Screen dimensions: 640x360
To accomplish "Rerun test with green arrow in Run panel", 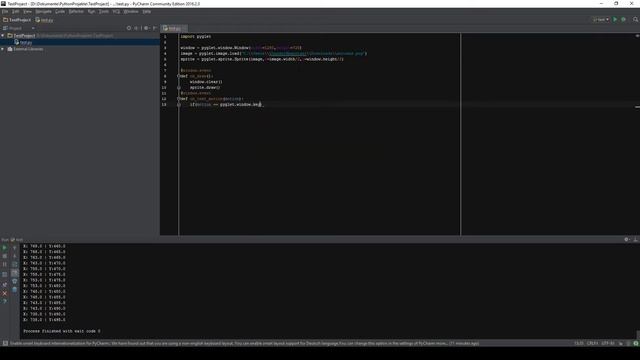I will (x=4, y=248).
